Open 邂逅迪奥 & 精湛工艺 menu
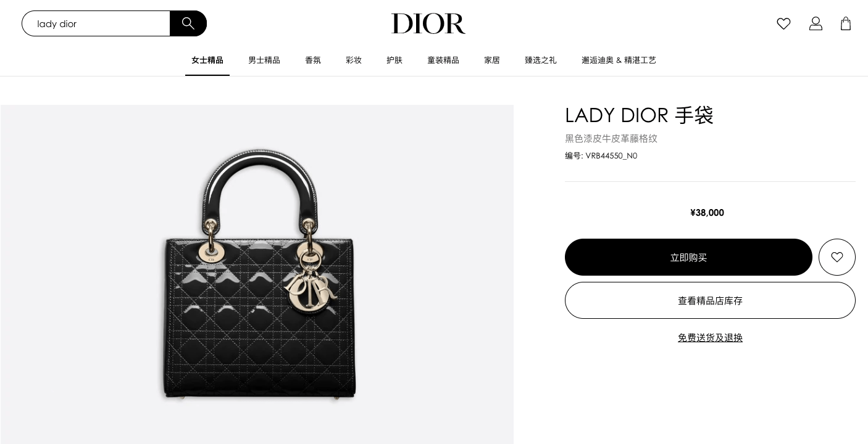Screen dimensions: 868x444 pos(619,60)
